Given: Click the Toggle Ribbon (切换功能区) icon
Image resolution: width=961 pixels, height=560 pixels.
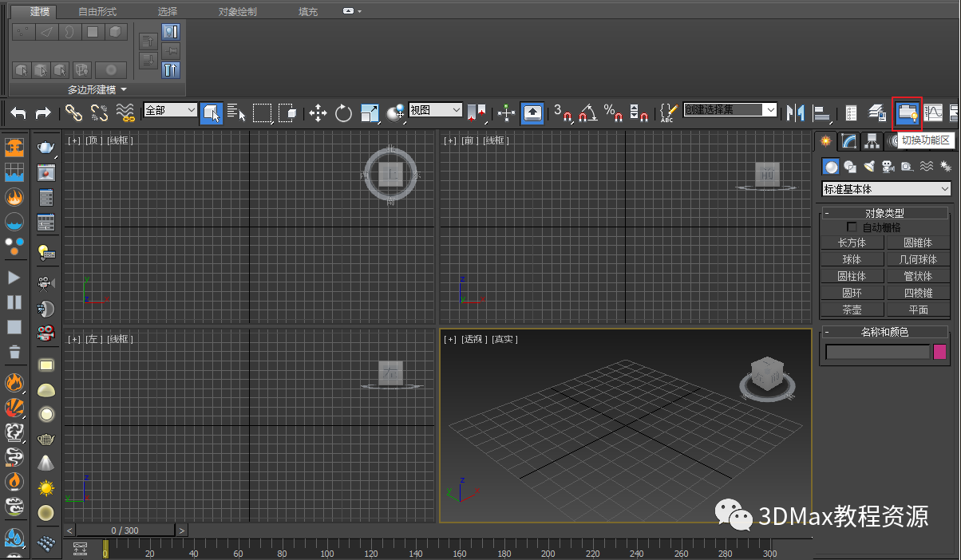Looking at the screenshot, I should pos(907,113).
